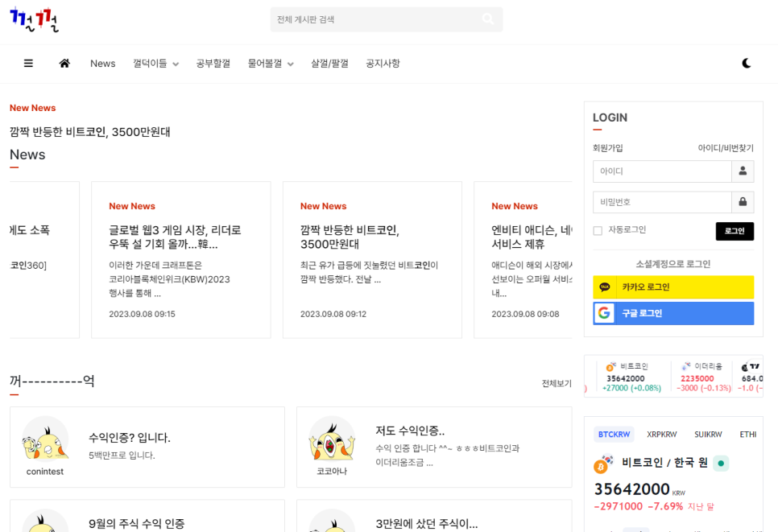This screenshot has height=532, width=778.
Task: Click the 구글 로그인 button
Action: tap(673, 313)
